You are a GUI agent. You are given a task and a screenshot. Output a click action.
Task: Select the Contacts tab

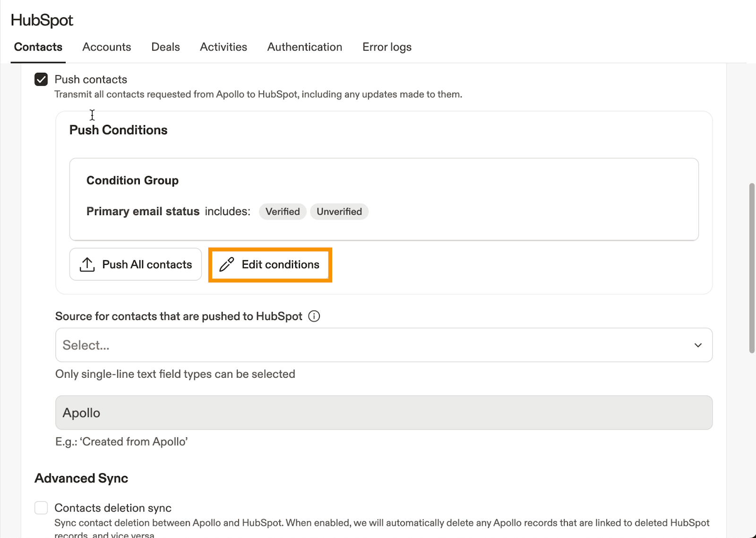[38, 47]
